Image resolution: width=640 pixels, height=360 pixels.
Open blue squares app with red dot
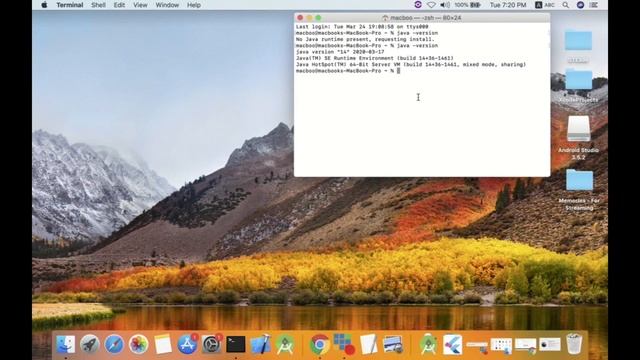[344, 344]
